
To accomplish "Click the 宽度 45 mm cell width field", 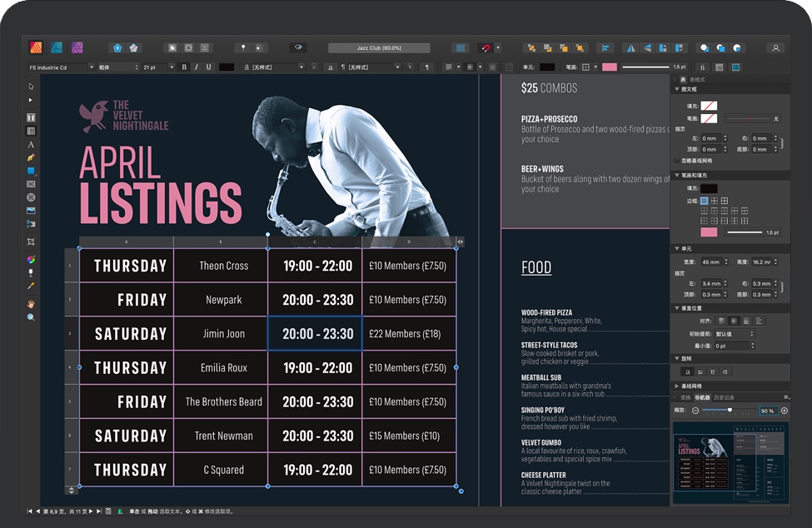I will click(x=713, y=262).
